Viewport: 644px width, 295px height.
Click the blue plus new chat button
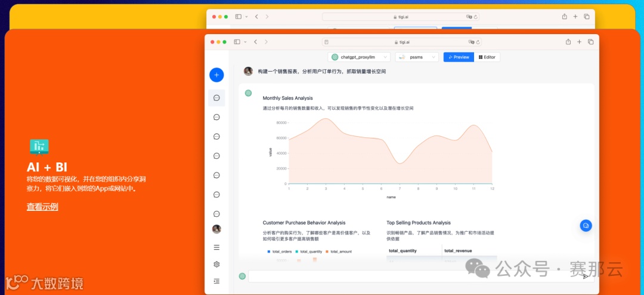[216, 75]
